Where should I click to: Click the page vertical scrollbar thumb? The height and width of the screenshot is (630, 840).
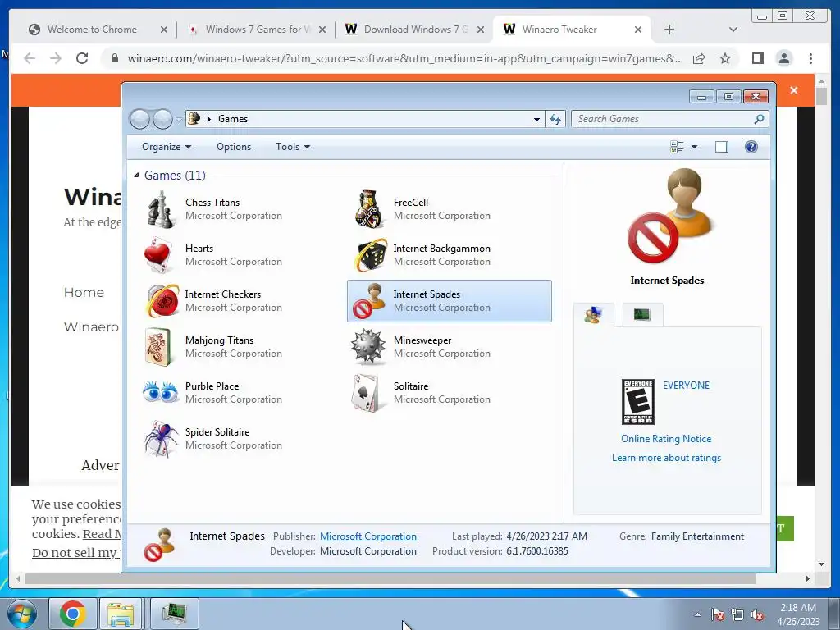pyautogui.click(x=821, y=96)
